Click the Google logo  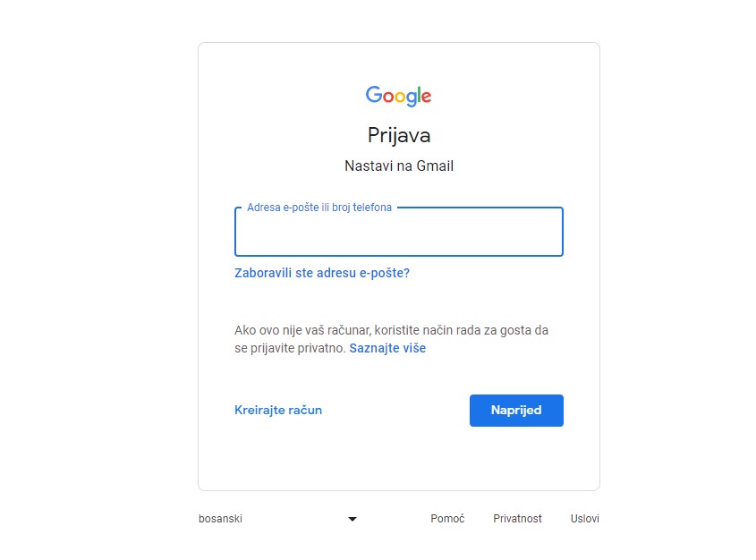(398, 96)
